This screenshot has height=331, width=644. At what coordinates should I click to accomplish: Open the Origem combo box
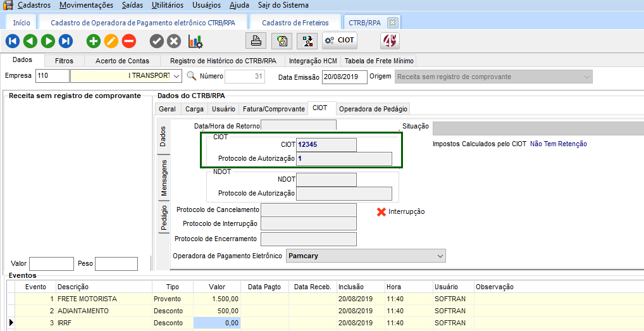click(587, 77)
